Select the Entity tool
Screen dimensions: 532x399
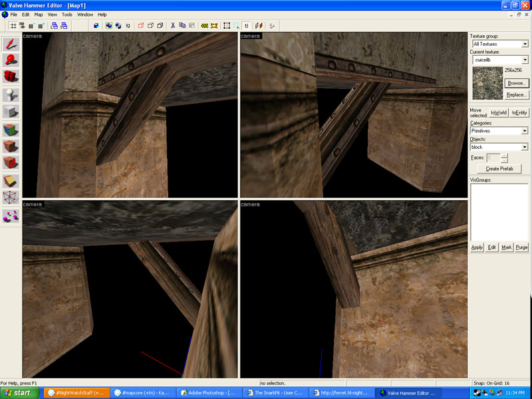coord(11,94)
